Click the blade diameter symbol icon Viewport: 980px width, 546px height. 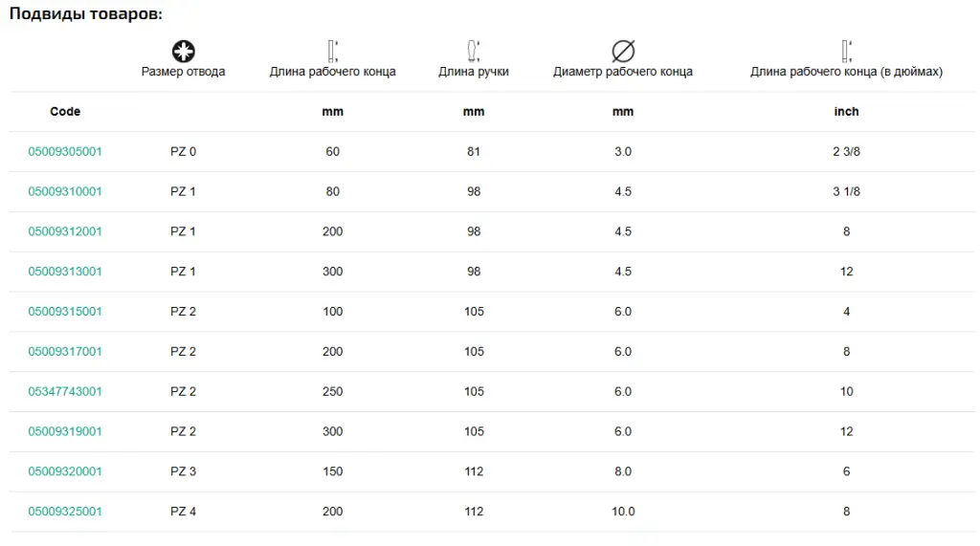coord(623,52)
